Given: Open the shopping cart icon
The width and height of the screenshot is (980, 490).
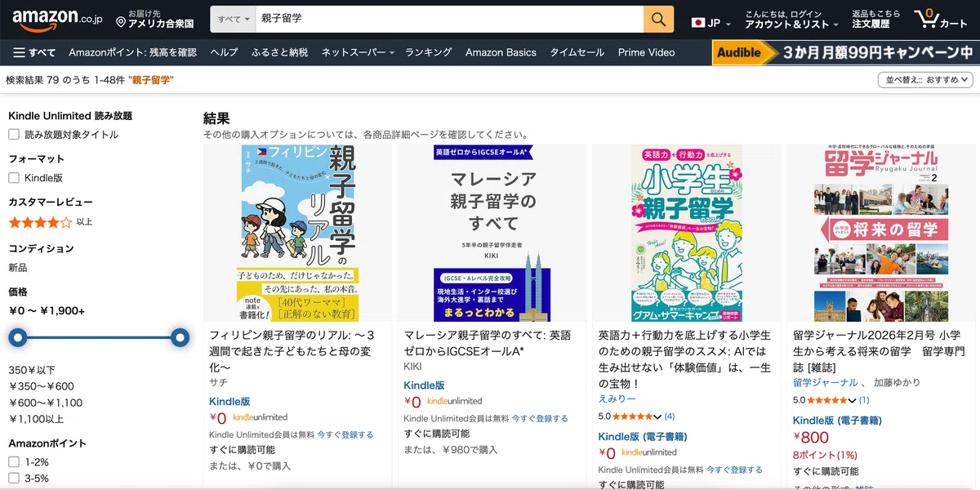Looking at the screenshot, I should click(x=941, y=19).
